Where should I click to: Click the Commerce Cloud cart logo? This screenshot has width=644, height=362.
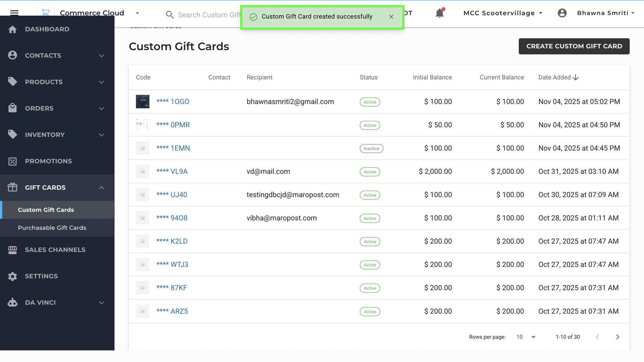point(45,13)
